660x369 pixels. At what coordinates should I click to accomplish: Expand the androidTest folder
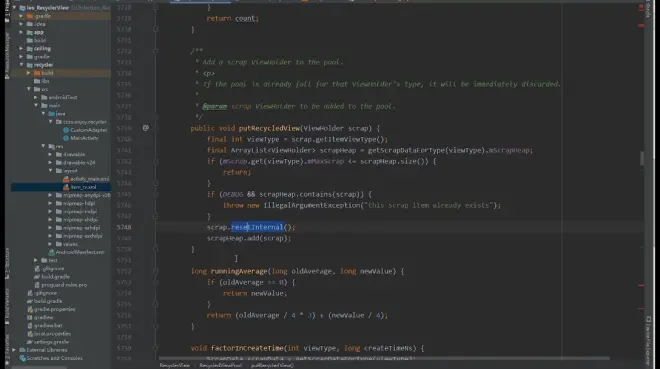[36, 97]
